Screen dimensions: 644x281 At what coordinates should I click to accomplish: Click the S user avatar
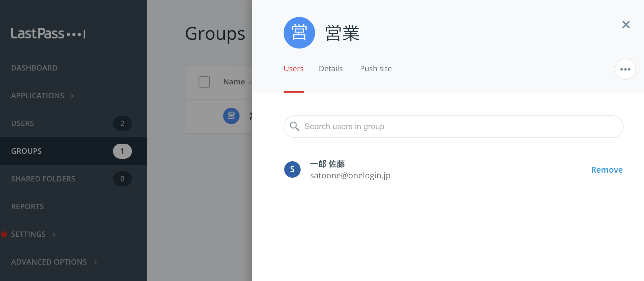(x=292, y=169)
